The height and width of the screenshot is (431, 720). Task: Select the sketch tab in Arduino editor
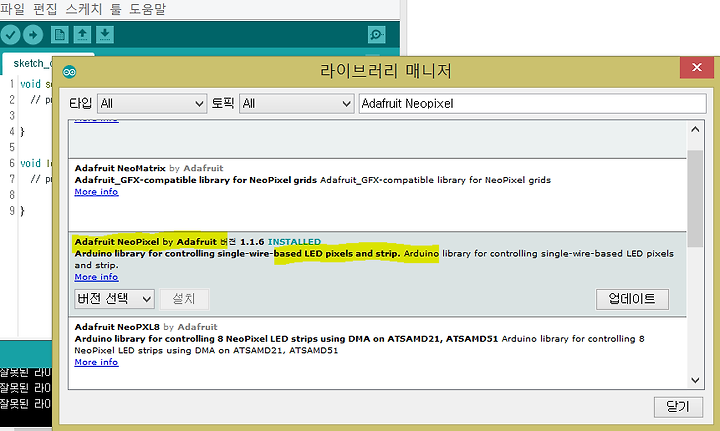(x=32, y=63)
